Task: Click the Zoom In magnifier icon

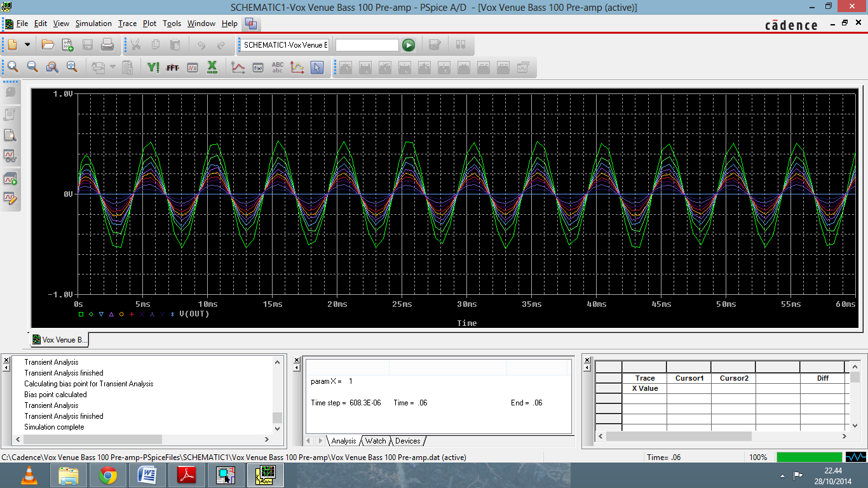Action: click(x=12, y=67)
